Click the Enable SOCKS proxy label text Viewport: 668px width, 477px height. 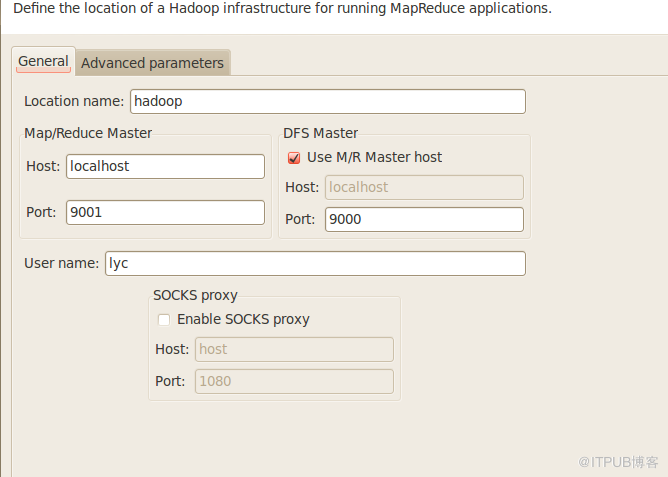pyautogui.click(x=243, y=319)
